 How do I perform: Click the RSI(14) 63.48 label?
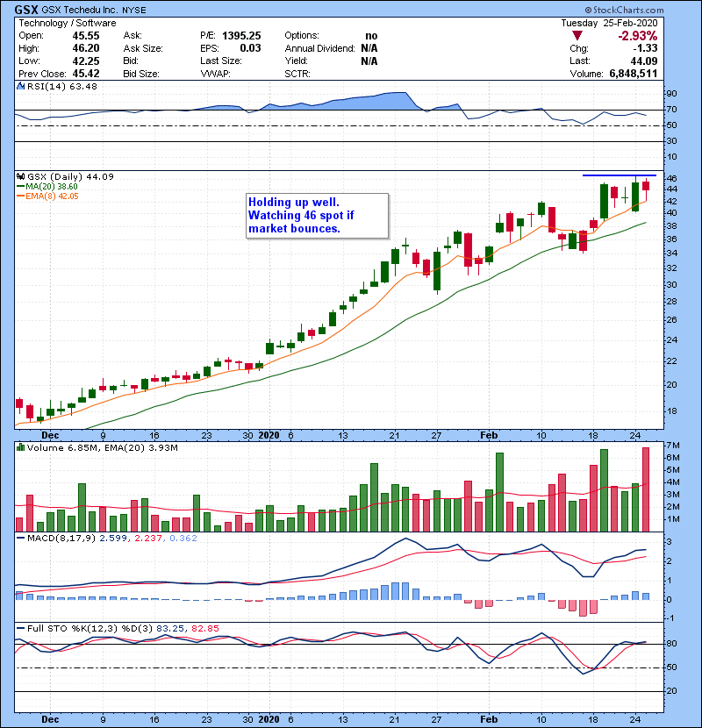click(62, 86)
